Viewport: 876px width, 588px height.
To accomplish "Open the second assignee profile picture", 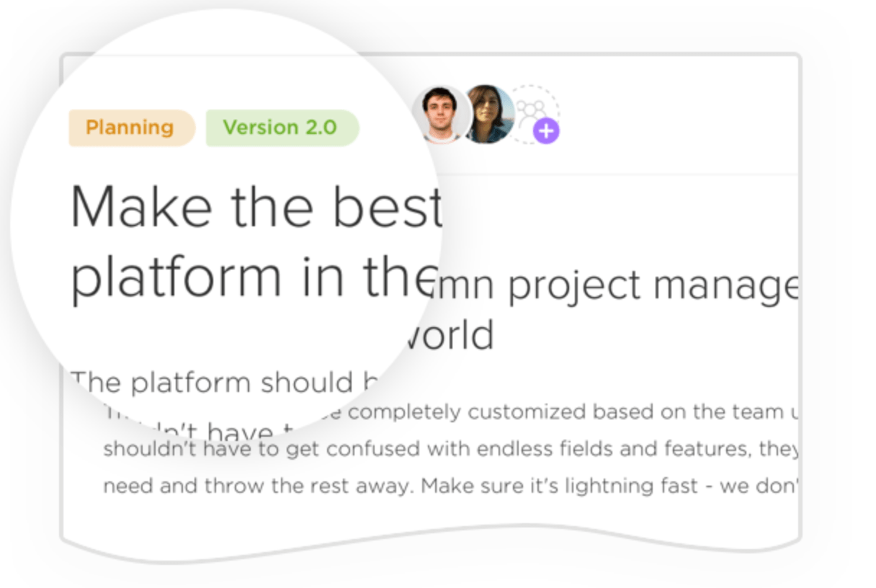I will tap(487, 115).
